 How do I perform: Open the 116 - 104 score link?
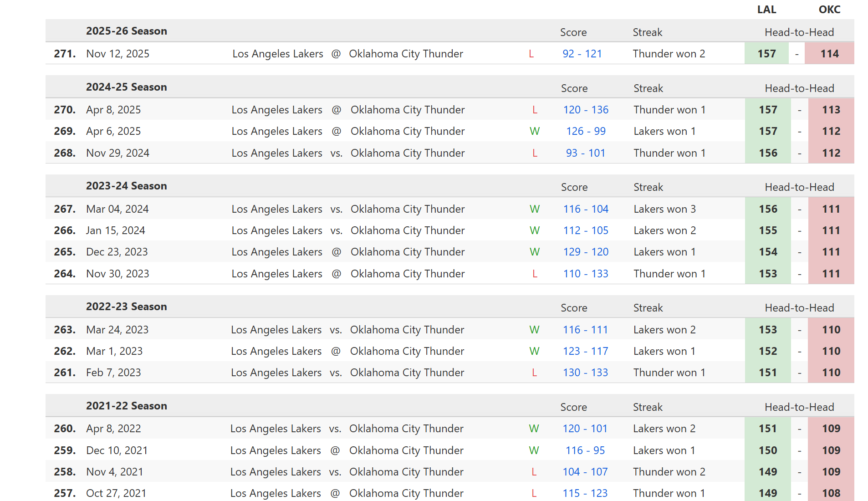(586, 209)
